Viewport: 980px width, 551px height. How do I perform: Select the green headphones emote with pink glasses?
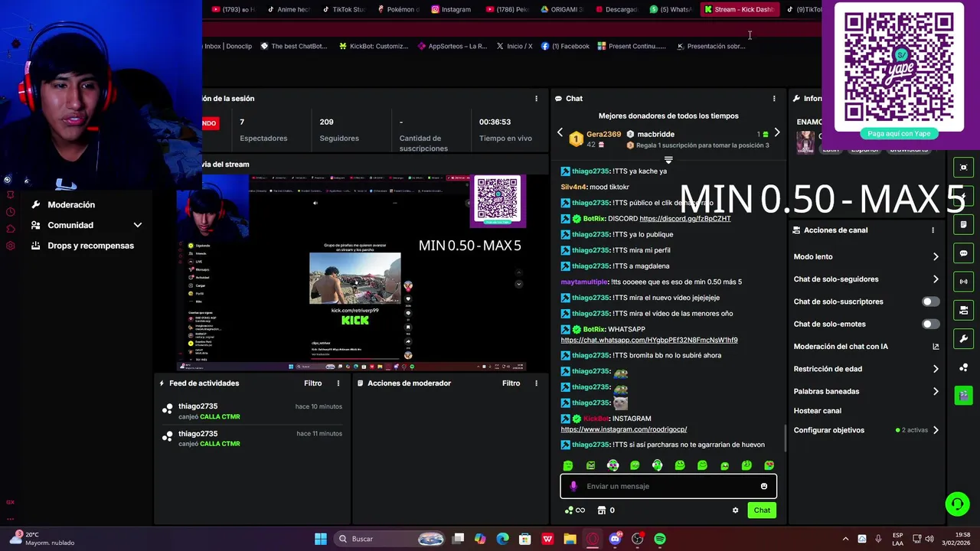pos(612,465)
